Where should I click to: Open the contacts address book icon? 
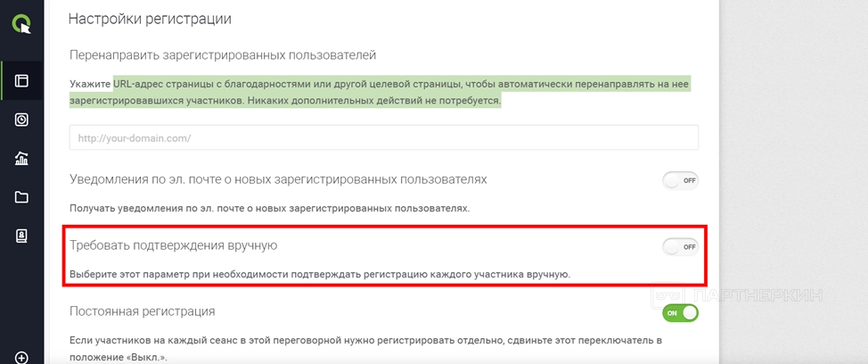click(x=21, y=236)
